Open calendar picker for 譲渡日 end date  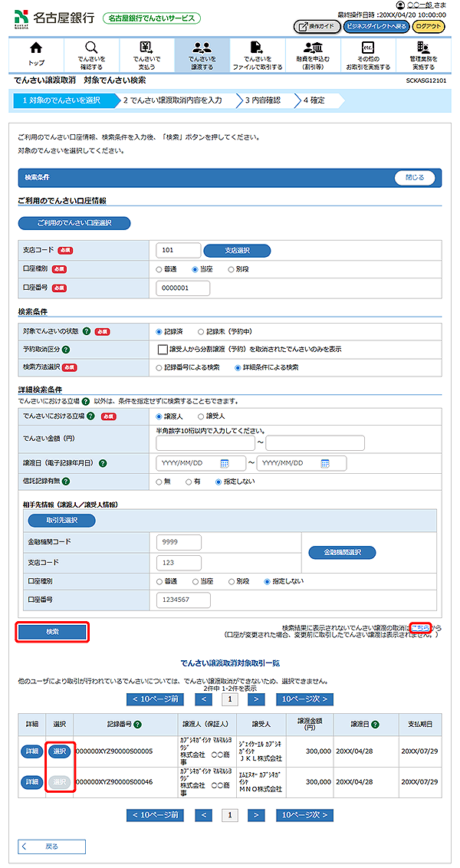(x=325, y=463)
